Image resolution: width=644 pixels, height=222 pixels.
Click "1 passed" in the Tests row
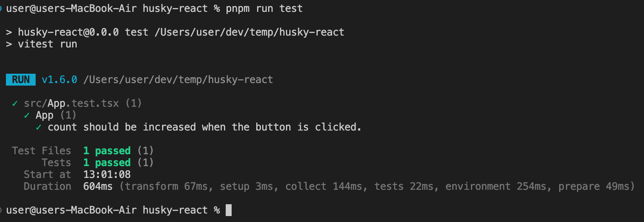click(x=107, y=163)
